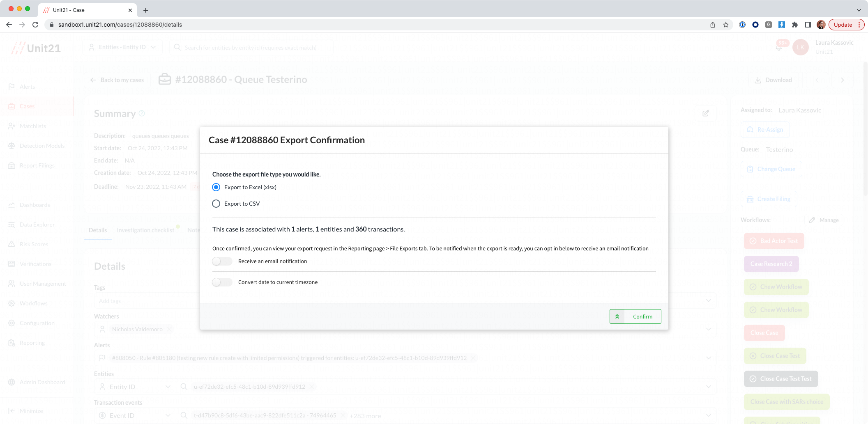Screen dimensions: 868x424
Task: Open Verifications in sidebar
Action: [35, 264]
